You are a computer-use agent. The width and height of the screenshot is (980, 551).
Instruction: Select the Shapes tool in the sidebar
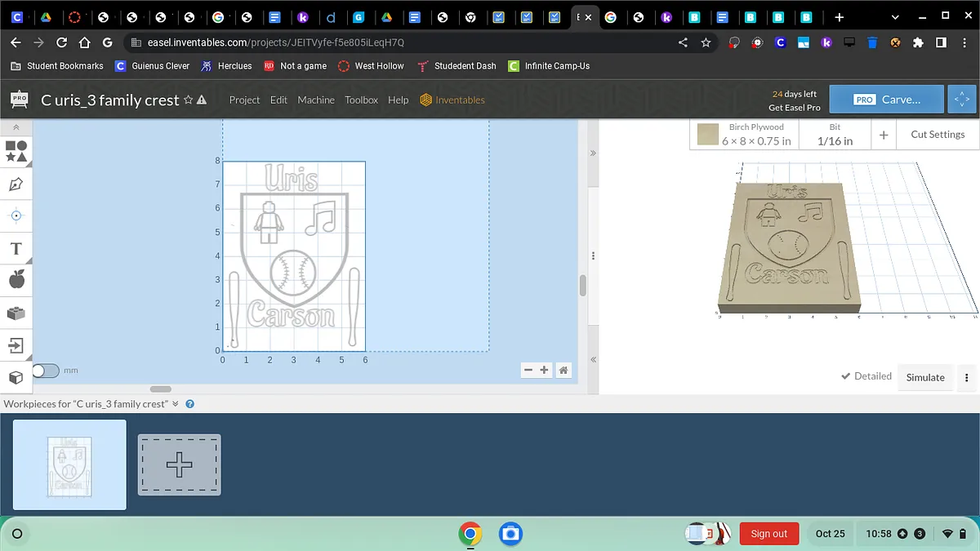[16, 151]
